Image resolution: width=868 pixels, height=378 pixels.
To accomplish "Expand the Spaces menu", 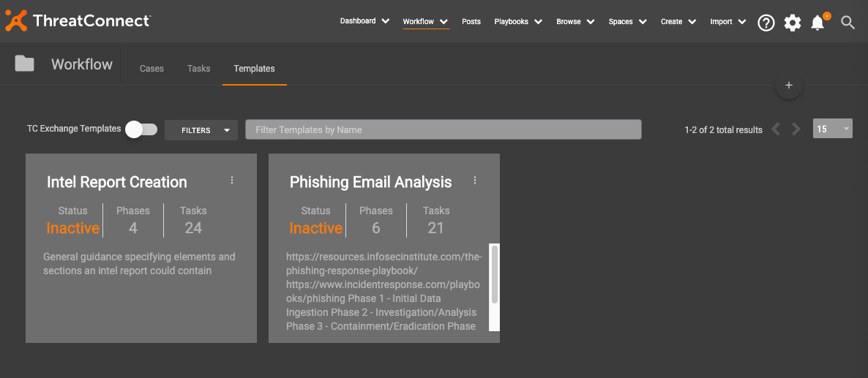I will pos(628,21).
